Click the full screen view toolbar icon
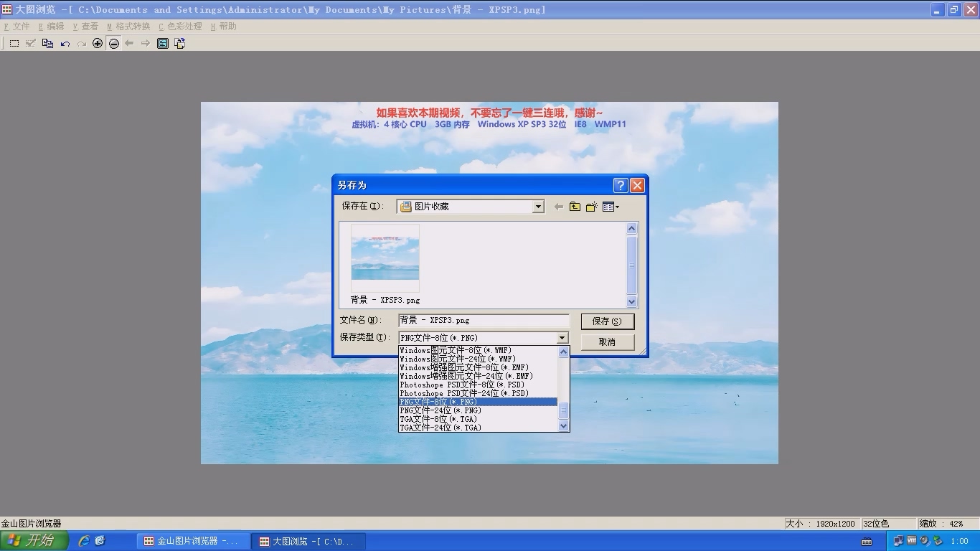 (x=163, y=44)
